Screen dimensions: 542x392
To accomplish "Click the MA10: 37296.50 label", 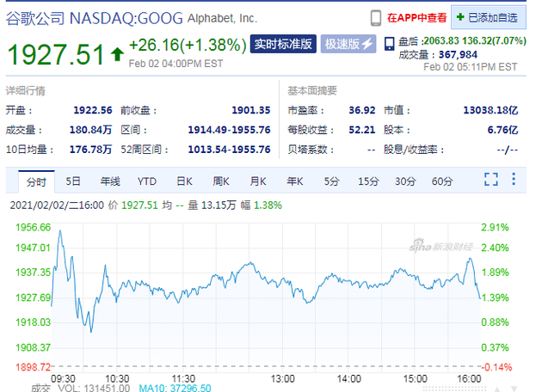I will coord(175,388).
